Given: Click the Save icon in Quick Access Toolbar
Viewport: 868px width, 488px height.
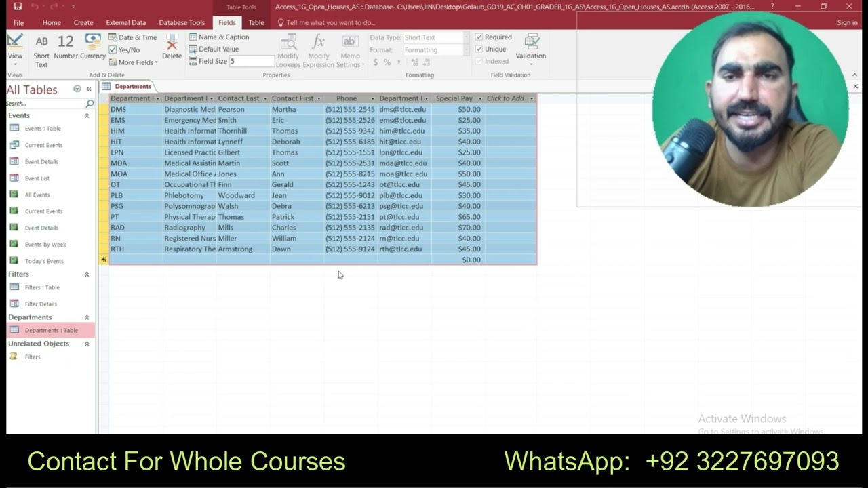Looking at the screenshot, I should pyautogui.click(x=18, y=7).
